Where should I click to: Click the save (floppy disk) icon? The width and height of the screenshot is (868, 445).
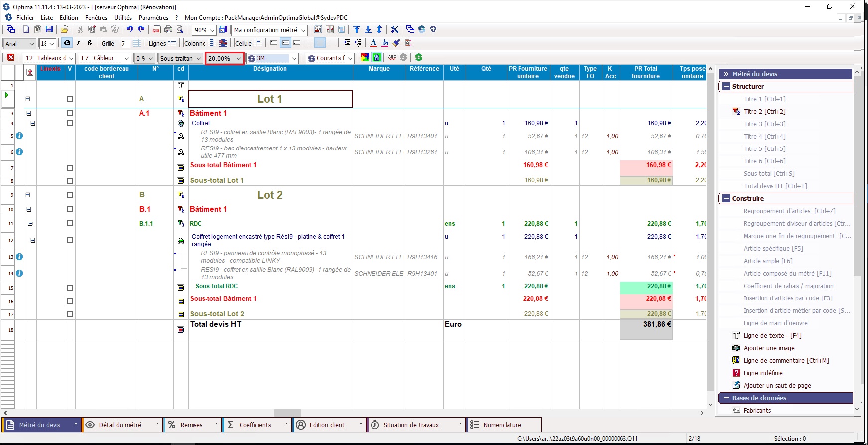click(49, 30)
